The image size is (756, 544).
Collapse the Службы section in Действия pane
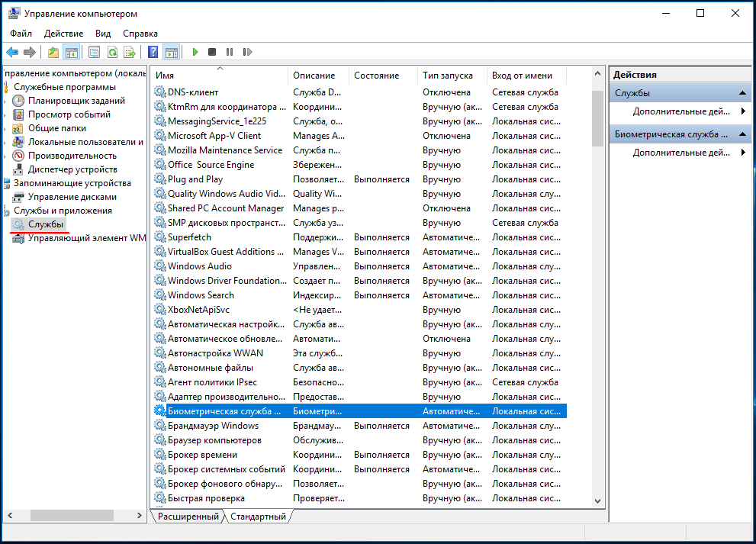coord(742,93)
